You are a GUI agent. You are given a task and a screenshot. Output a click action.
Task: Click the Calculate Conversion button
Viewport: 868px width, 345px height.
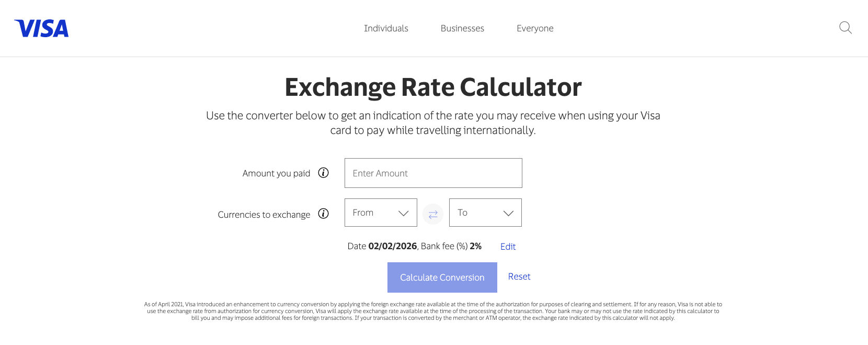pyautogui.click(x=442, y=277)
